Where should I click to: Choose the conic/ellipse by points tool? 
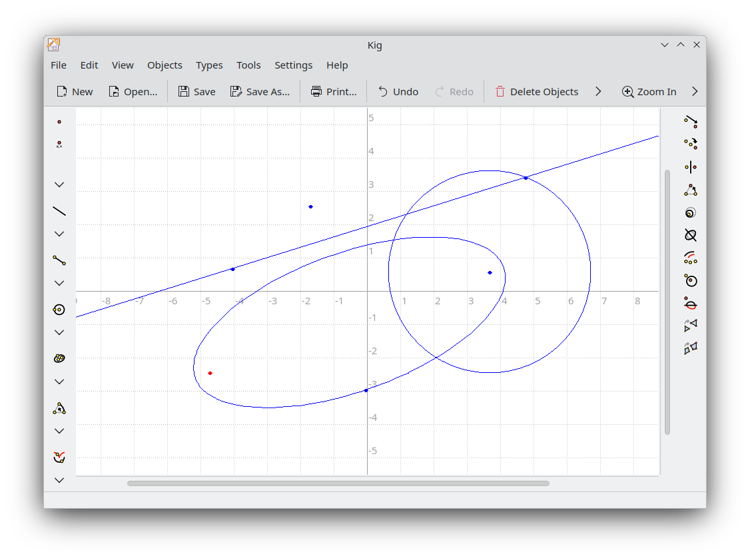tap(59, 358)
